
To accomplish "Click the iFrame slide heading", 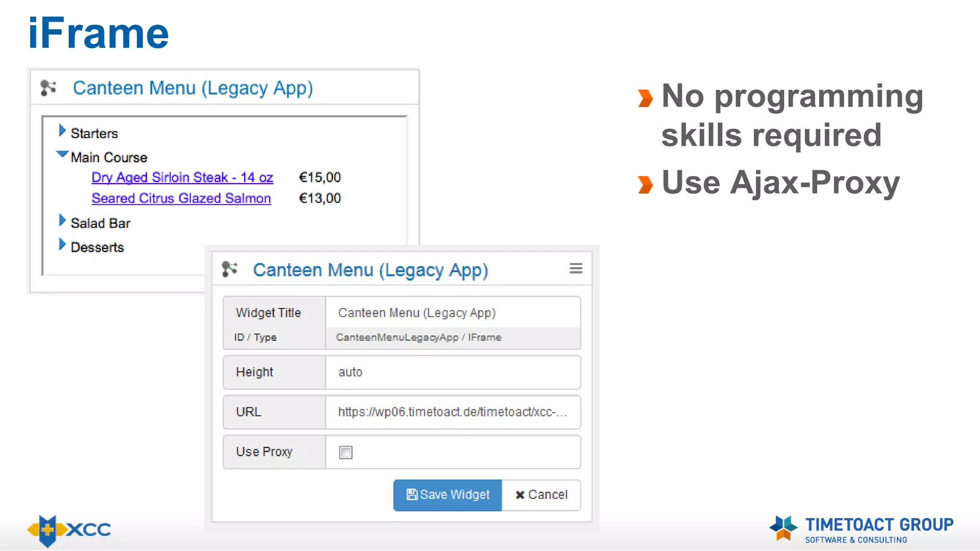I will pyautogui.click(x=99, y=33).
